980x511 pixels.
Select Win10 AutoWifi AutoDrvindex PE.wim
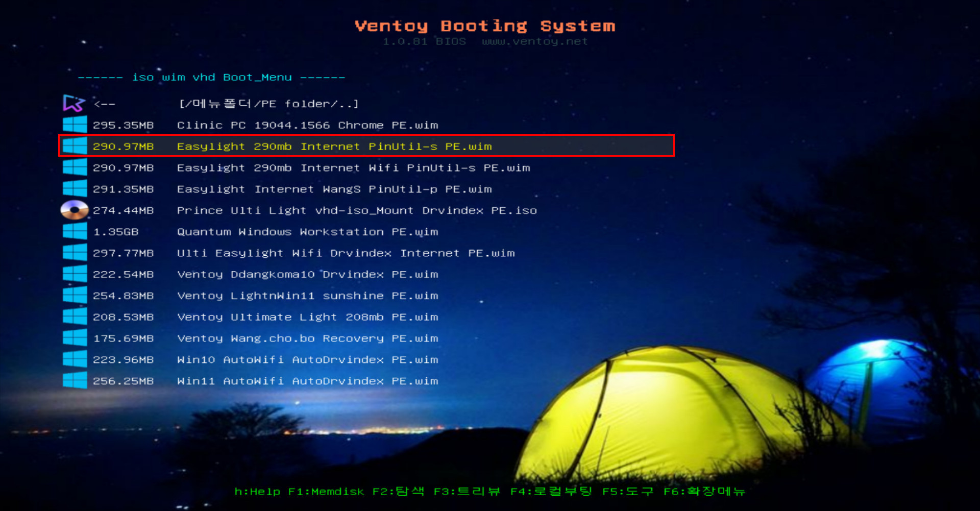(307, 360)
